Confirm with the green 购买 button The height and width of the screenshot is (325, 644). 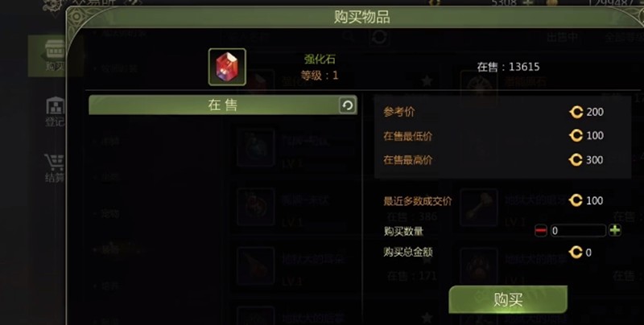coord(508,299)
